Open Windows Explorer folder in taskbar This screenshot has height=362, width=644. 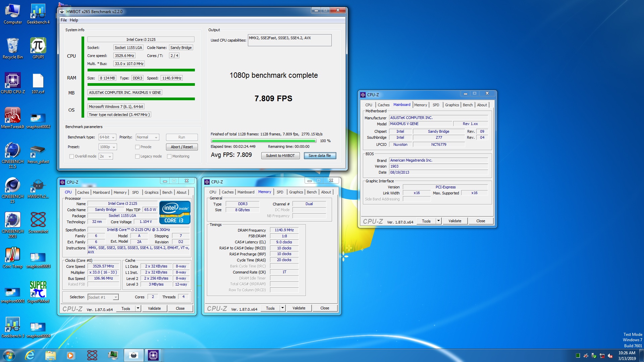(x=50, y=355)
